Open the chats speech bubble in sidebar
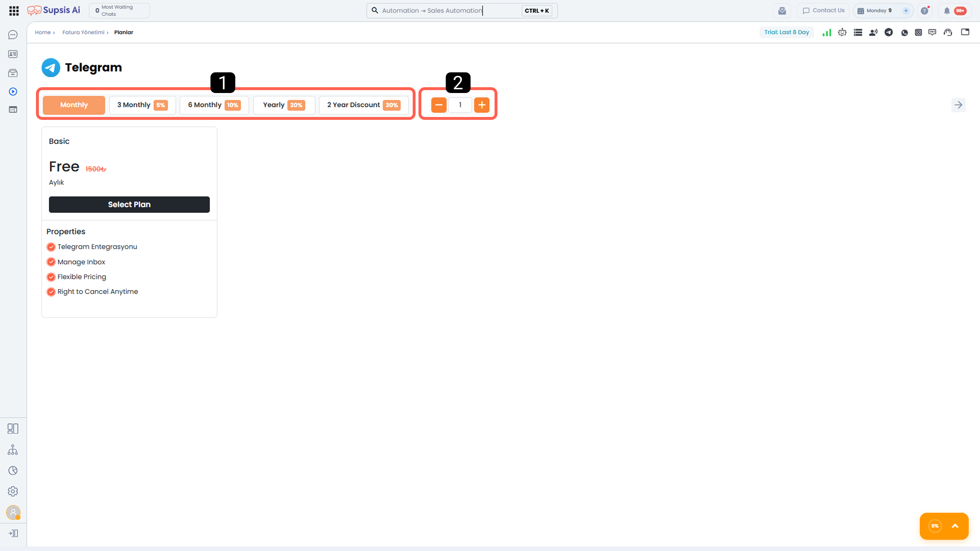The width and height of the screenshot is (980, 551). 13,35
